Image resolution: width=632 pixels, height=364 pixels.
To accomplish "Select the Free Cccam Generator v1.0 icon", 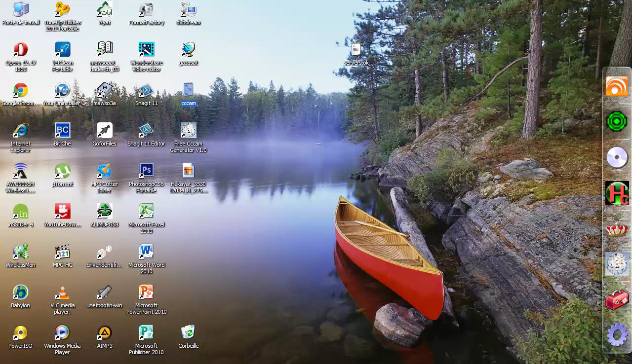I will [x=188, y=131].
